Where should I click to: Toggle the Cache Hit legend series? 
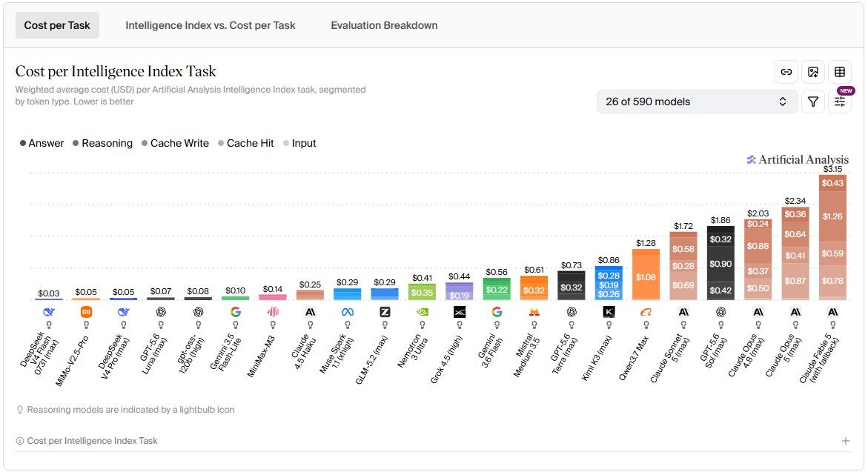point(246,143)
